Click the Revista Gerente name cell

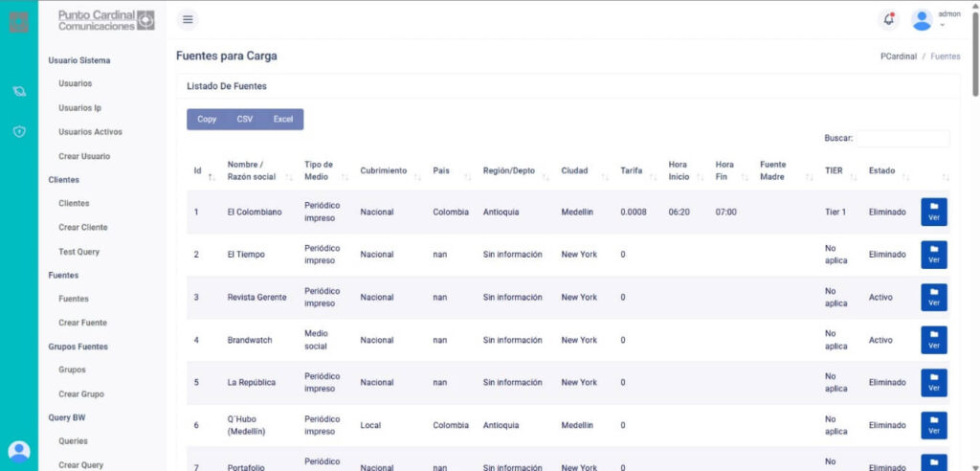(256, 297)
